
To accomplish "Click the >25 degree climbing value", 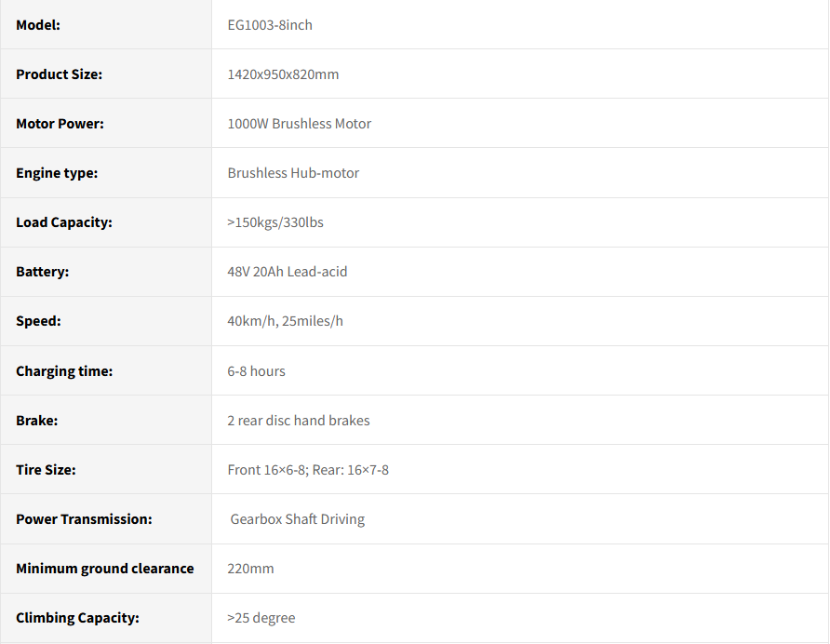I will [x=261, y=618].
